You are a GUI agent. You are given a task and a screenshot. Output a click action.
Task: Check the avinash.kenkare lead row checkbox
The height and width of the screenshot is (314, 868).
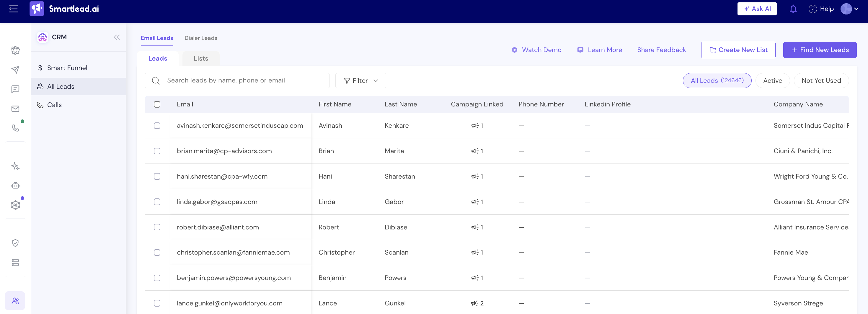(157, 125)
